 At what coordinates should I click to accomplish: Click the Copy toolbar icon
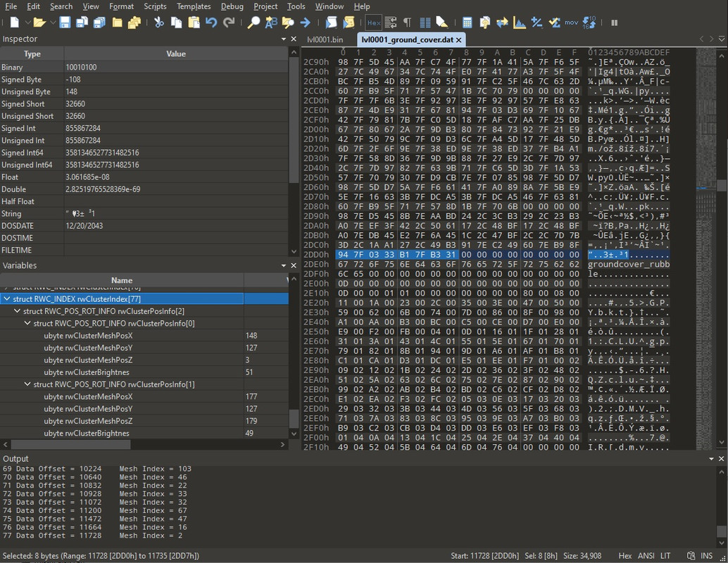(x=176, y=23)
